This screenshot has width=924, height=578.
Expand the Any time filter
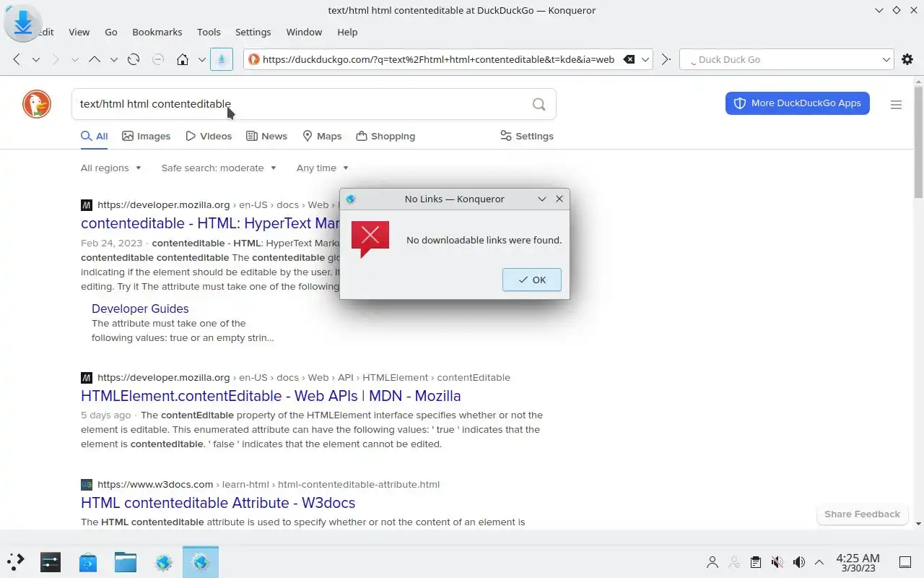coord(323,168)
